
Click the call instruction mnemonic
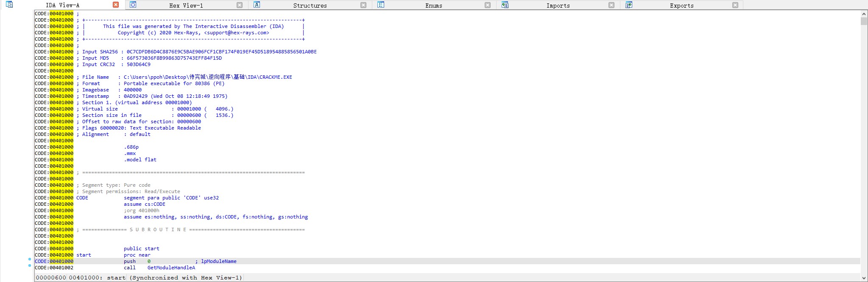(130, 268)
